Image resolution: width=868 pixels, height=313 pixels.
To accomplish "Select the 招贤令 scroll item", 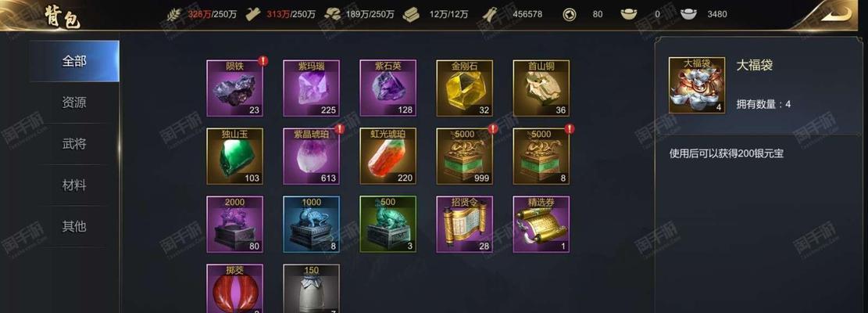I will coord(464,225).
